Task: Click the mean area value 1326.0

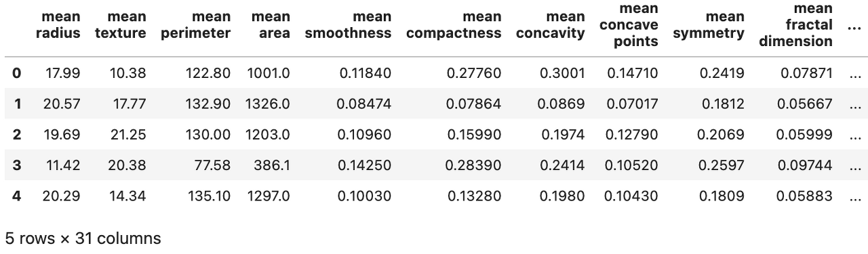Action: [268, 104]
